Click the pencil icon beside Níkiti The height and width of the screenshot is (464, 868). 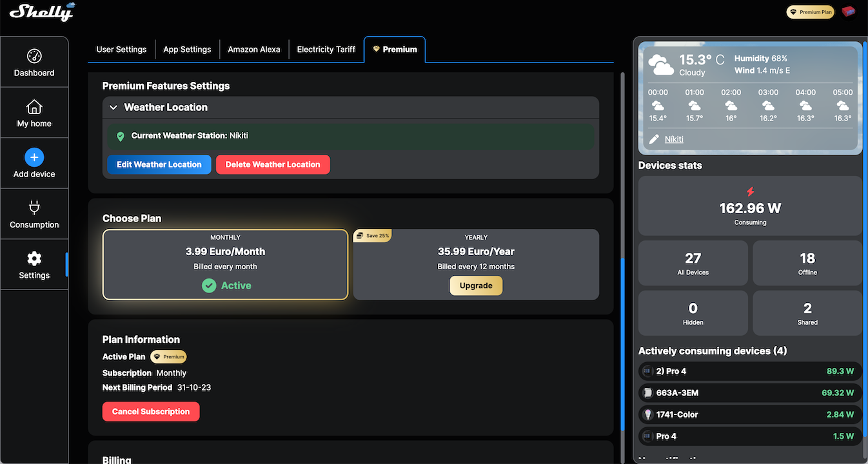coord(654,139)
